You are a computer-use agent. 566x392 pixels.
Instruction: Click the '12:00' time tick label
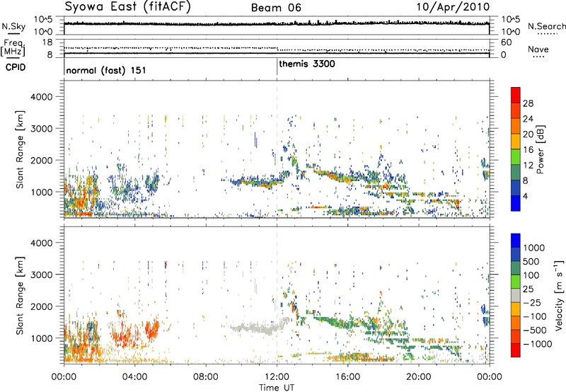point(277,377)
